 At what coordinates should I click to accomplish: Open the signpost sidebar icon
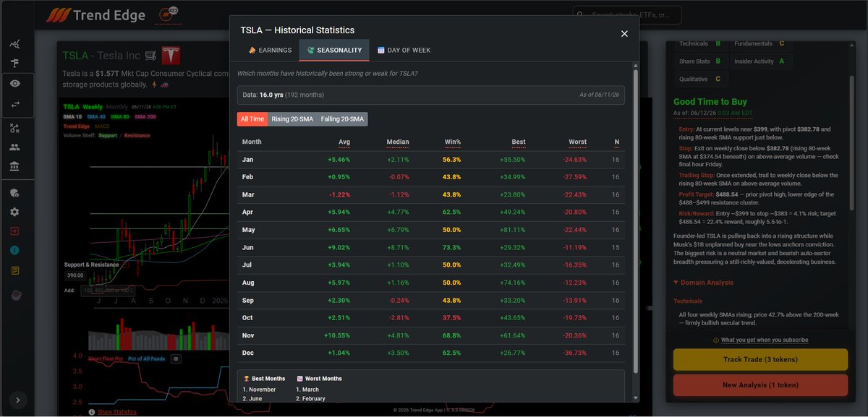point(14,64)
